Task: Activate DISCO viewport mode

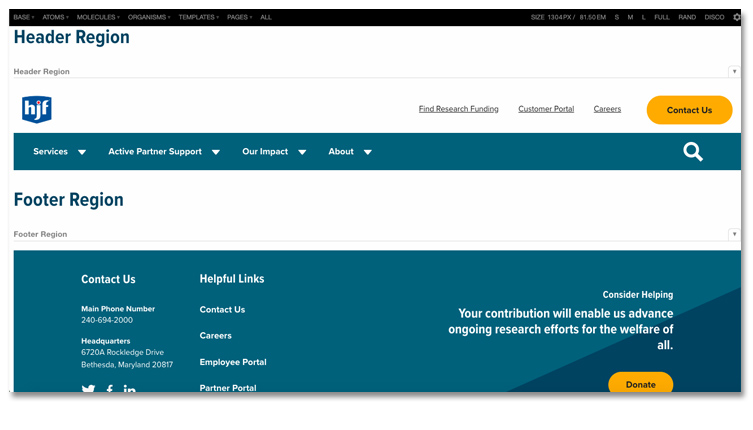Action: pos(714,17)
